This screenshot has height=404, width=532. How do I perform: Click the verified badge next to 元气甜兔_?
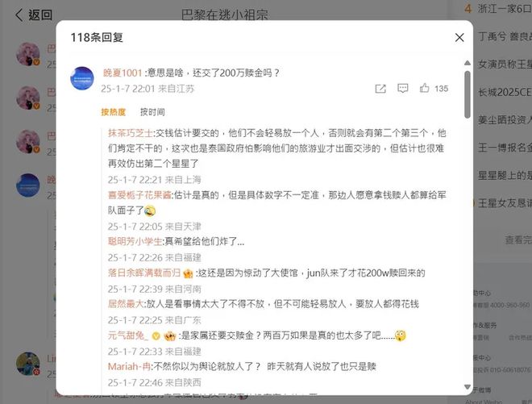[x=156, y=336]
